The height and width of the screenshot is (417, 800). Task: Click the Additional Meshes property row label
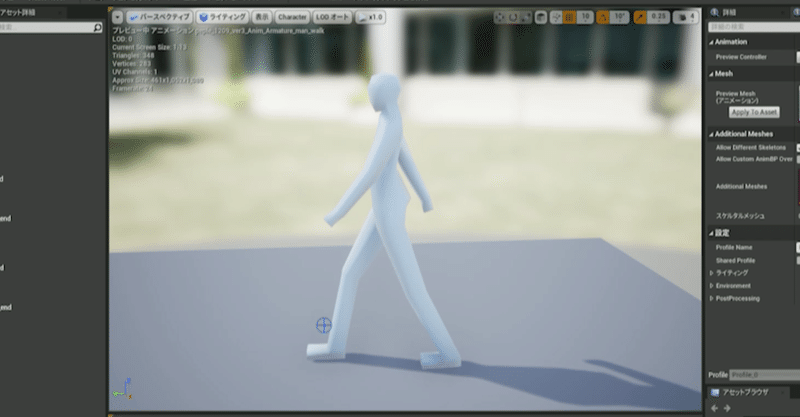coord(741,187)
